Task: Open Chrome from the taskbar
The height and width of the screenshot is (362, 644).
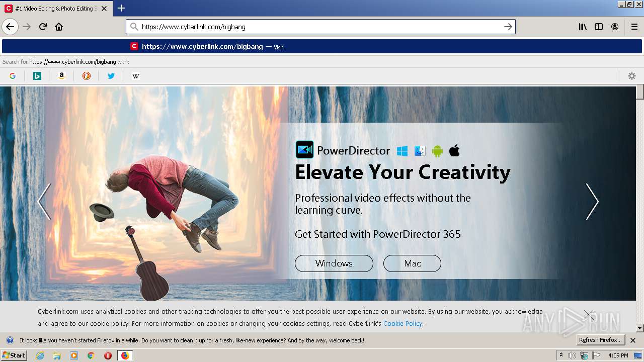Action: [x=91, y=355]
